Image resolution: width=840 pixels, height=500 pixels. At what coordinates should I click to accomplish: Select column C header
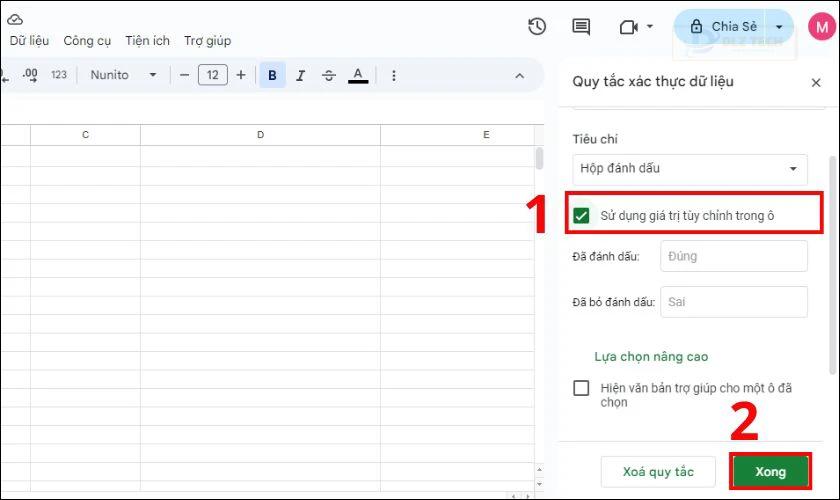point(85,135)
